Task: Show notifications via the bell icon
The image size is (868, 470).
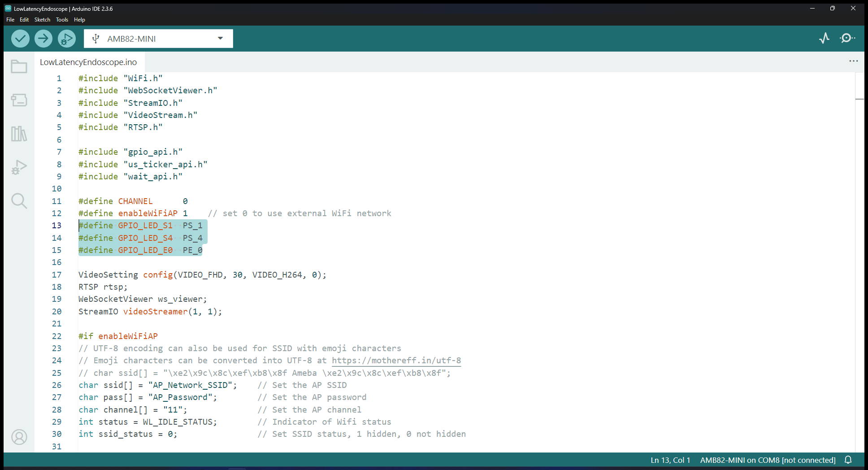Action: coord(848,460)
